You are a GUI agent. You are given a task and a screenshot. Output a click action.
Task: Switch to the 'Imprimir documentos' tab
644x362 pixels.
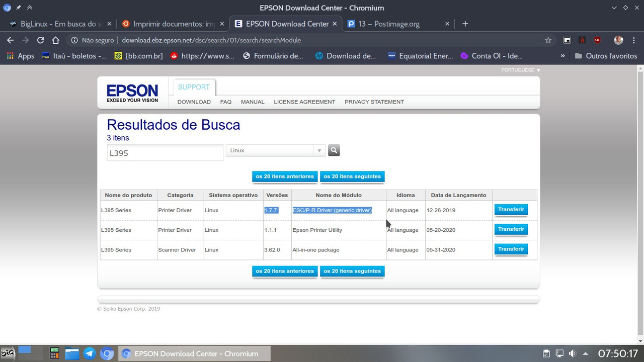(x=173, y=24)
